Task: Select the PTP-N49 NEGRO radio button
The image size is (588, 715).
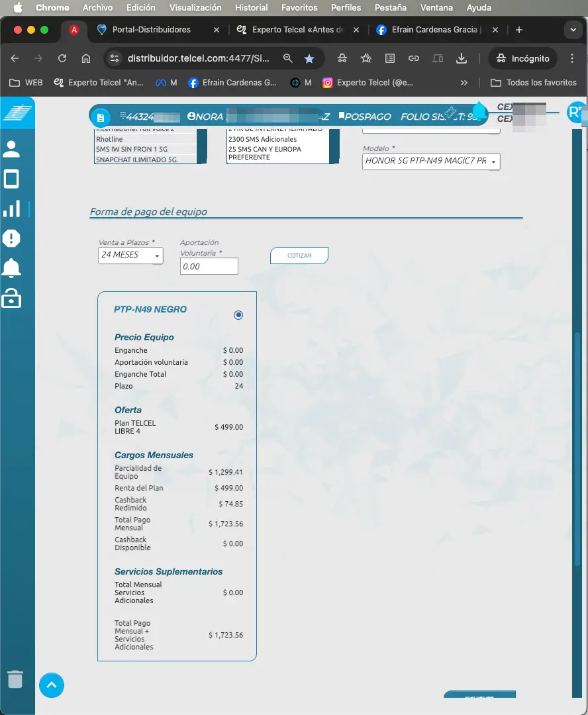Action: click(238, 315)
